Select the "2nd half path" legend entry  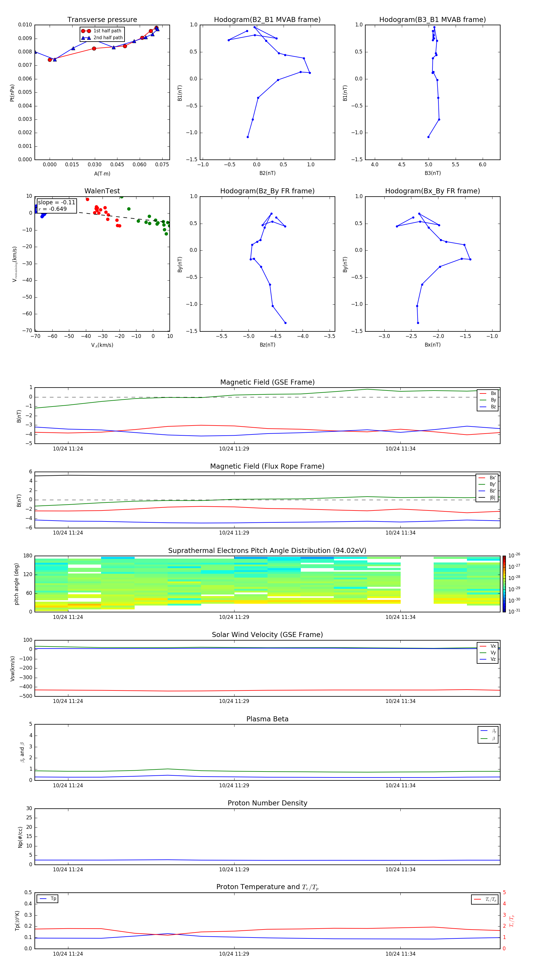[x=102, y=38]
